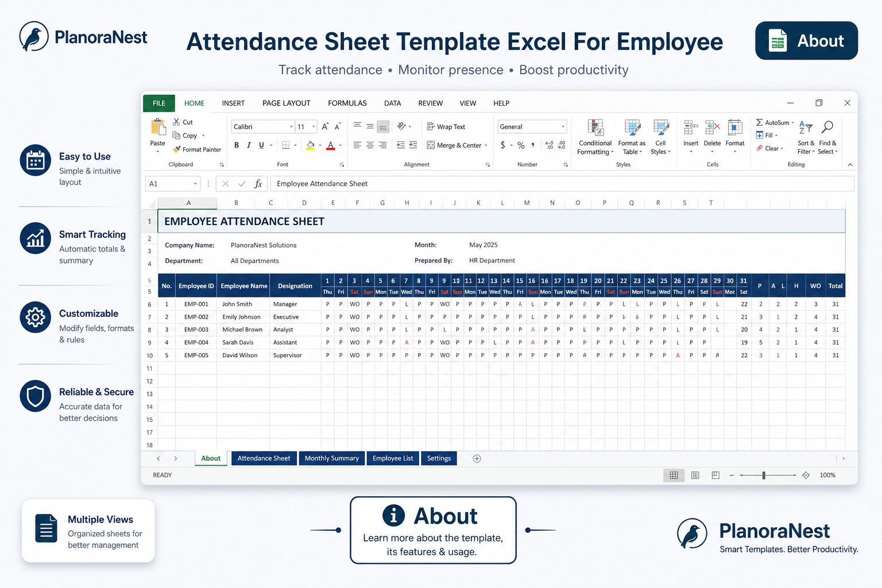Image resolution: width=882 pixels, height=588 pixels.
Task: Toggle Bold formatting
Action: coord(236,145)
